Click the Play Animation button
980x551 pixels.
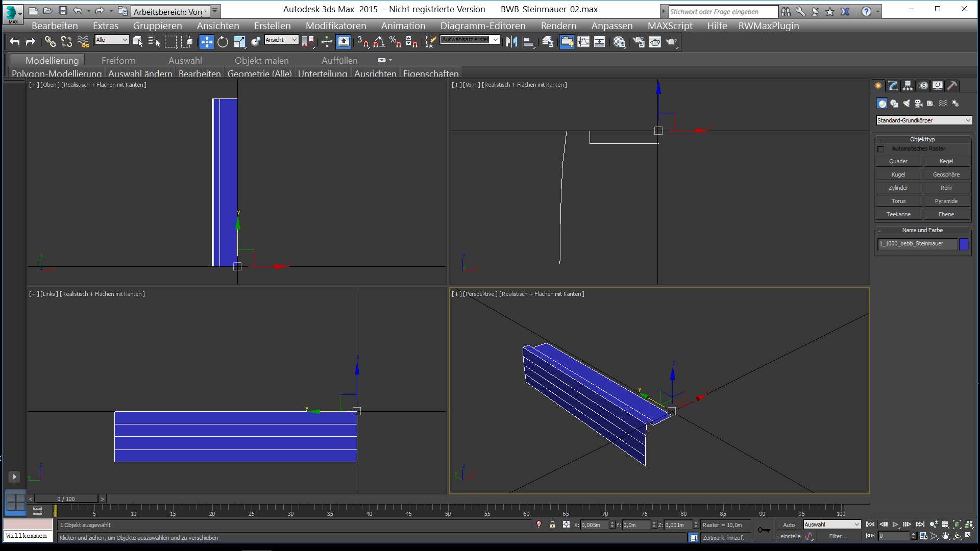pos(895,524)
